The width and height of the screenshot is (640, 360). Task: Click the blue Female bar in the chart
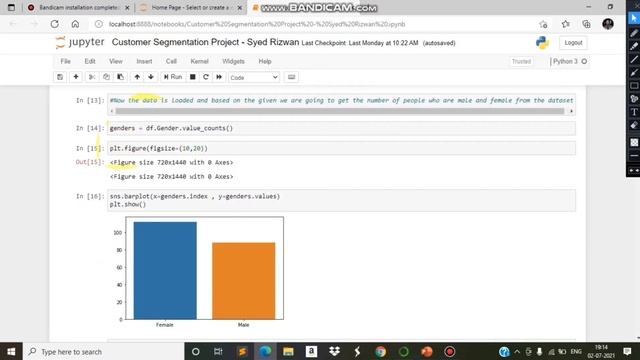165,271
